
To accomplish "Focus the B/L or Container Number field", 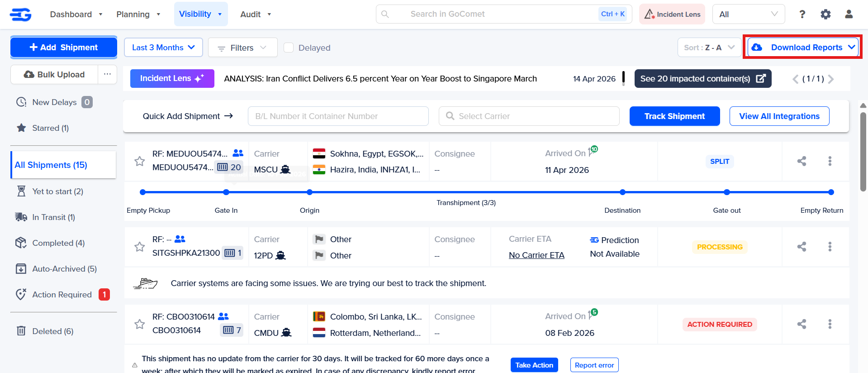I will (338, 116).
